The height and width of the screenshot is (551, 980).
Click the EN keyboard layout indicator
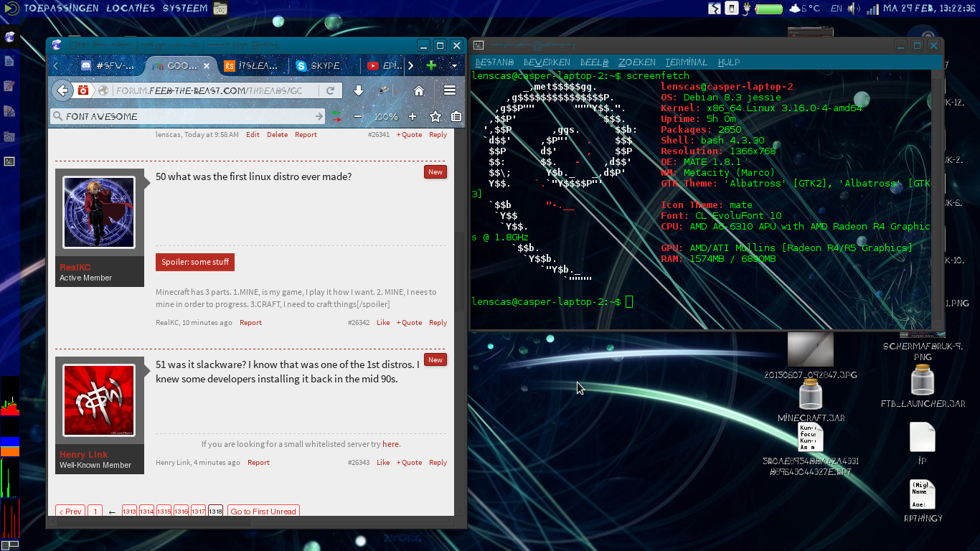pos(837,9)
